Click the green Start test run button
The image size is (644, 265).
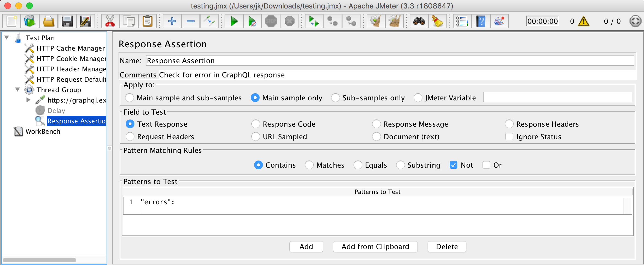(234, 21)
